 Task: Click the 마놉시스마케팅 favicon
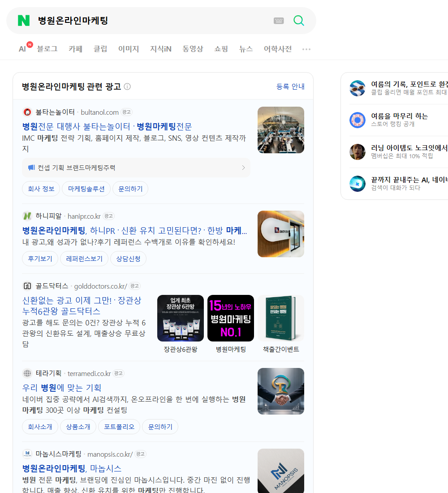tap(27, 454)
